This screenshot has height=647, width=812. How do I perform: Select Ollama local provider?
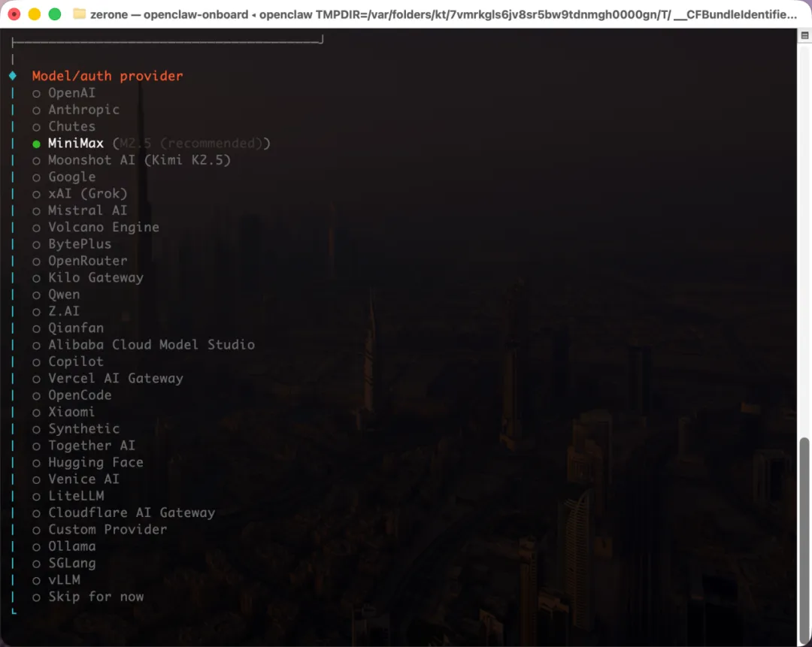click(x=64, y=546)
